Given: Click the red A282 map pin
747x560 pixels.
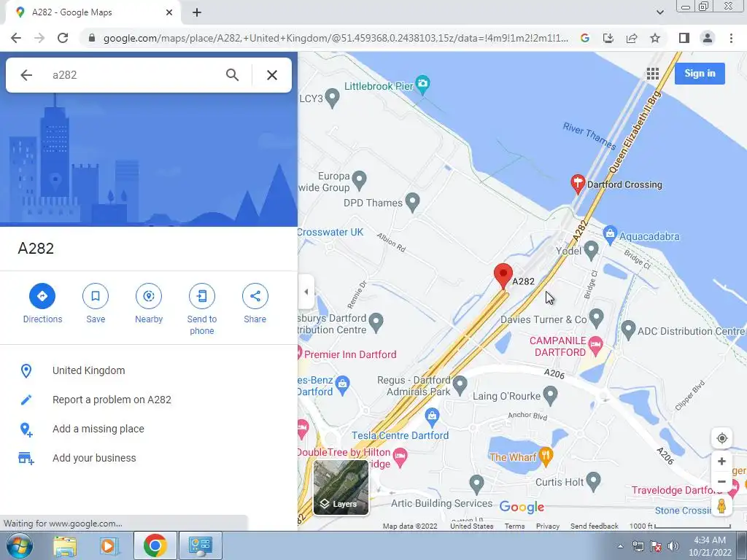Looking at the screenshot, I should 503,276.
